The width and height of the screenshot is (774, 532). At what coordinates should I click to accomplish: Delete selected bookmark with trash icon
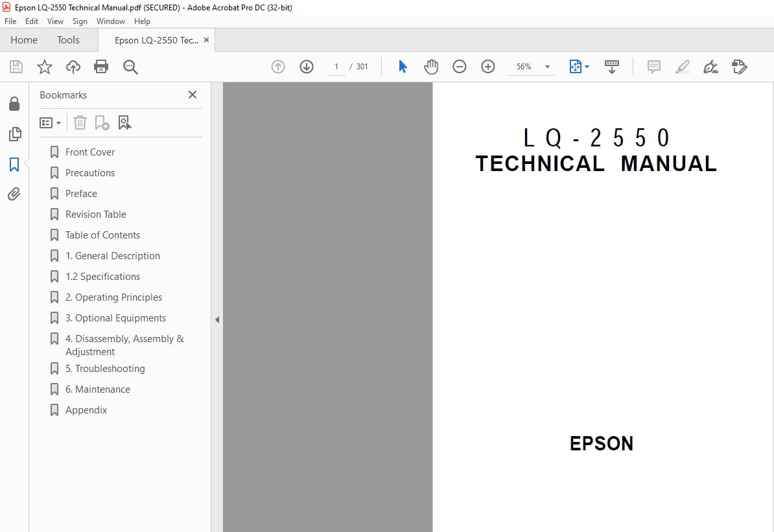point(79,122)
